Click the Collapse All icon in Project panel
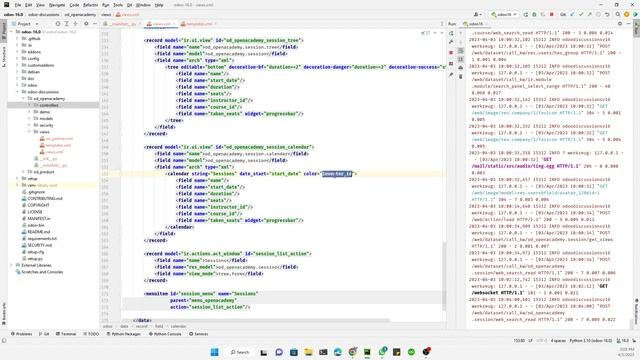 click(76, 24)
